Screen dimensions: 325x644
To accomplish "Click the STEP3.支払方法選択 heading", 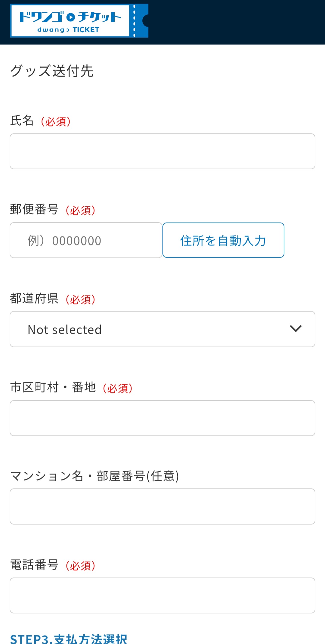I will 69,639.
